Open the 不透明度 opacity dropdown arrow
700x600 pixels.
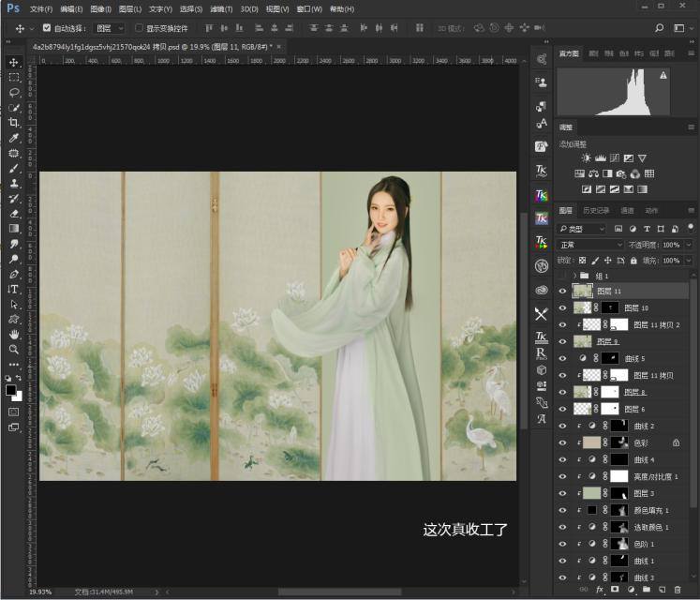[687, 245]
